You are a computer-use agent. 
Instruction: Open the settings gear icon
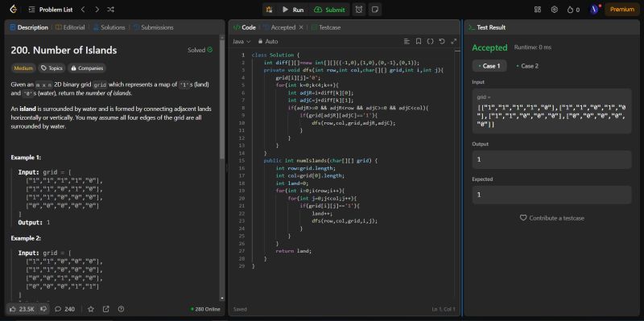pos(555,10)
